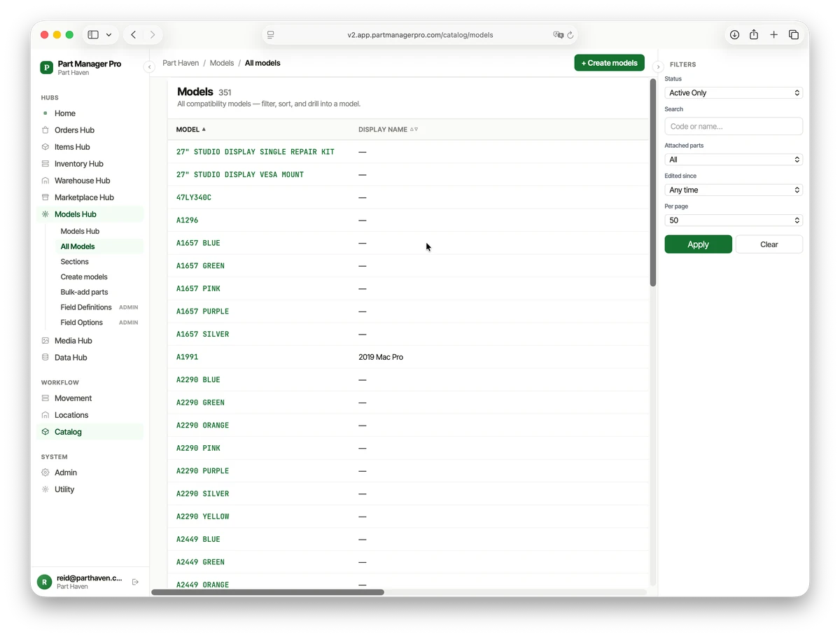Click Models breadcrumb link
This screenshot has width=840, height=637.
[x=222, y=63]
